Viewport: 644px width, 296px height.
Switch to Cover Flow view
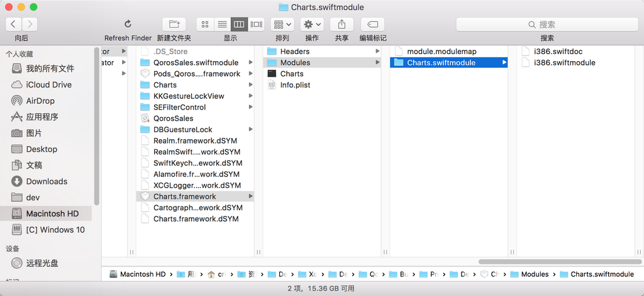(x=257, y=25)
